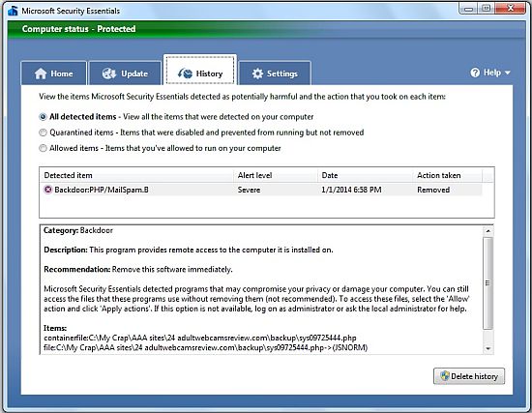Click the Computer status - Protected banner text
The image size is (532, 413).
click(78, 29)
